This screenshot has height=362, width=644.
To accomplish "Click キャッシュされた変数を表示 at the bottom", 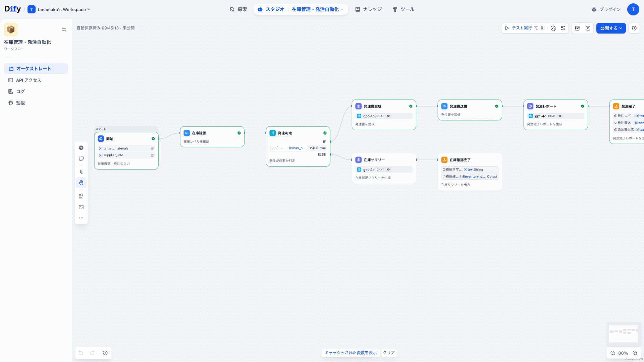I will [351, 353].
